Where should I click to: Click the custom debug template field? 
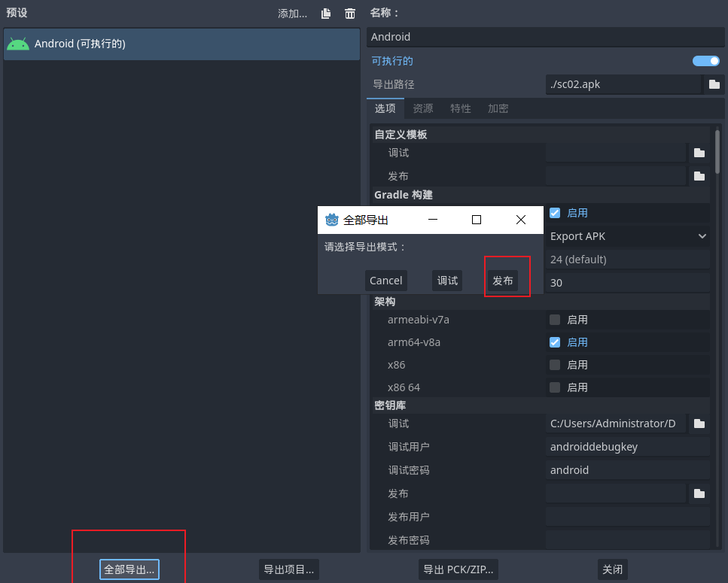tap(616, 153)
